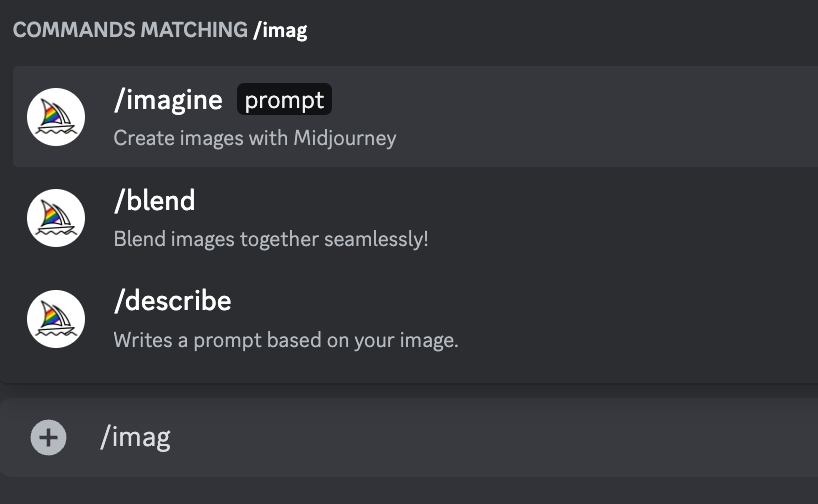The image size is (818, 504).
Task: Pick the /describe command name
Action: 173,301
